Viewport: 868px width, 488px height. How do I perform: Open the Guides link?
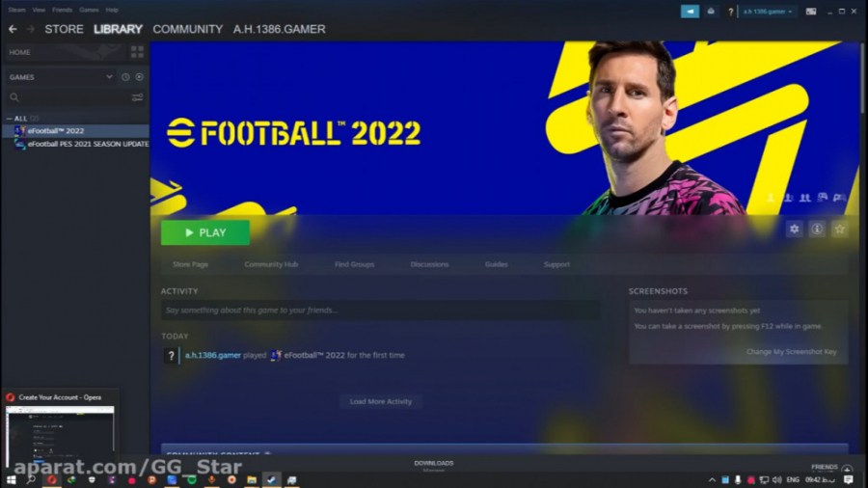point(496,264)
